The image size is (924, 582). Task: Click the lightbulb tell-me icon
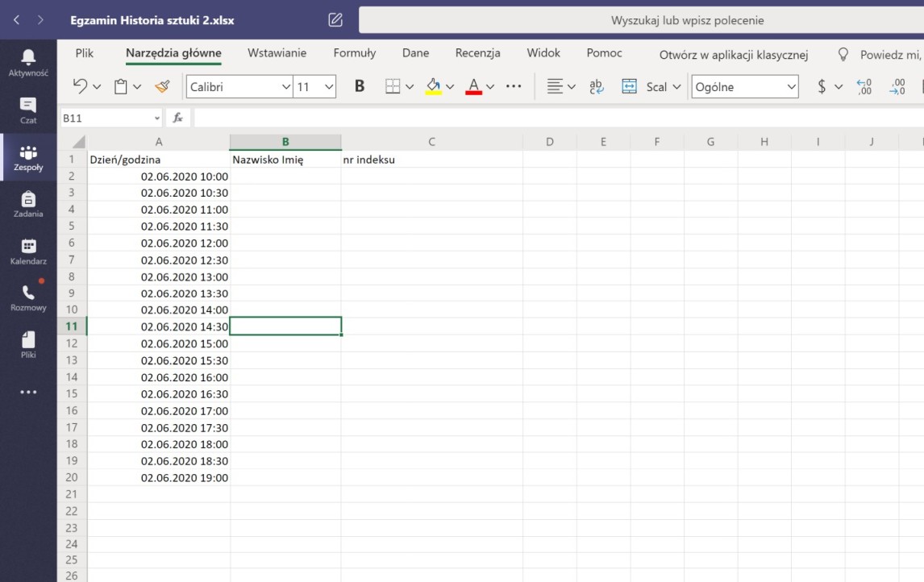pyautogui.click(x=843, y=55)
